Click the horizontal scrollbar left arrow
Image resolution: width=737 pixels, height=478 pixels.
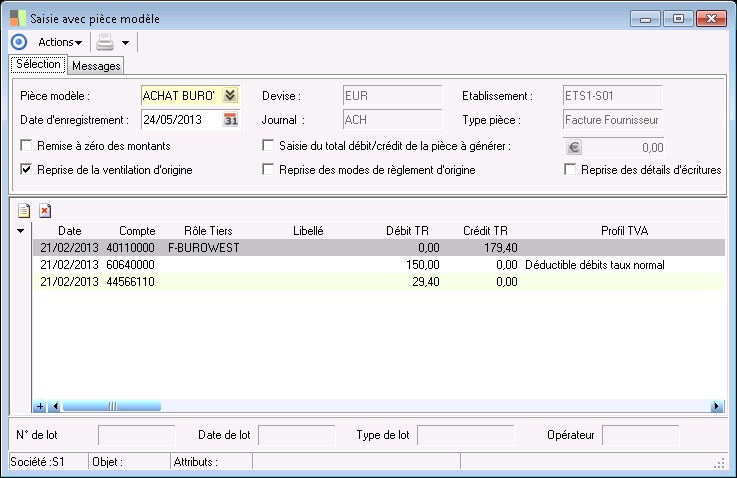pyautogui.click(x=55, y=406)
